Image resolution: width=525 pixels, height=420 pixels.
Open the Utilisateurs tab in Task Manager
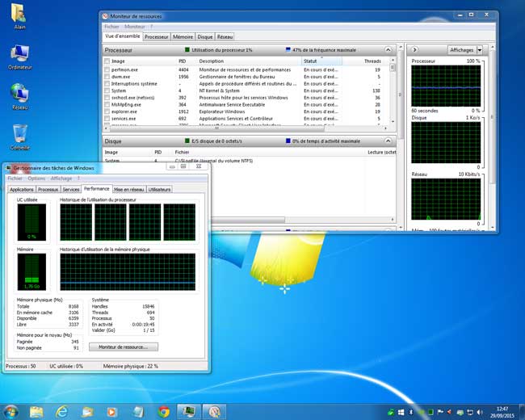click(159, 190)
